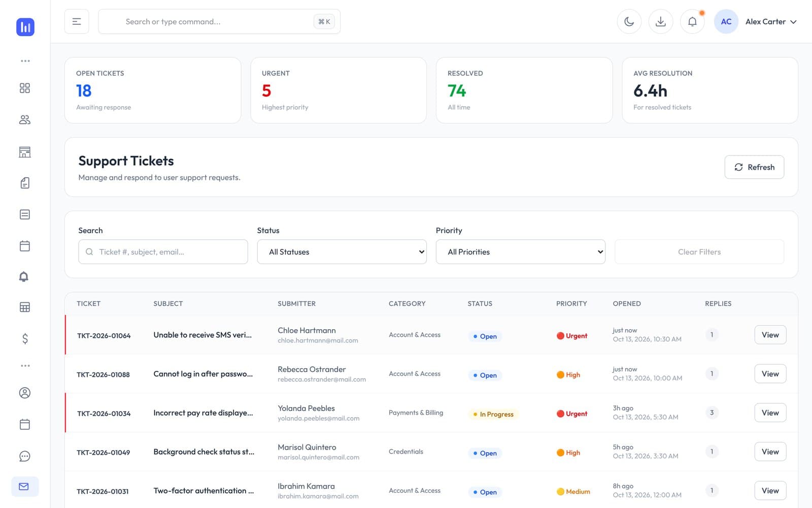Click the app logo in the sidebar
This screenshot has height=508, width=812.
tap(25, 27)
